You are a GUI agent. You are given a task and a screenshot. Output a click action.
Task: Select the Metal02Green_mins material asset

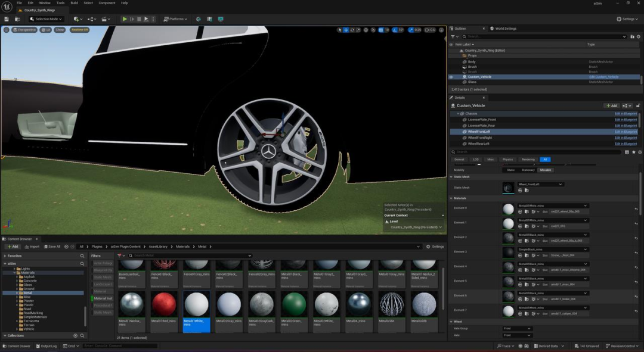tap(293, 311)
